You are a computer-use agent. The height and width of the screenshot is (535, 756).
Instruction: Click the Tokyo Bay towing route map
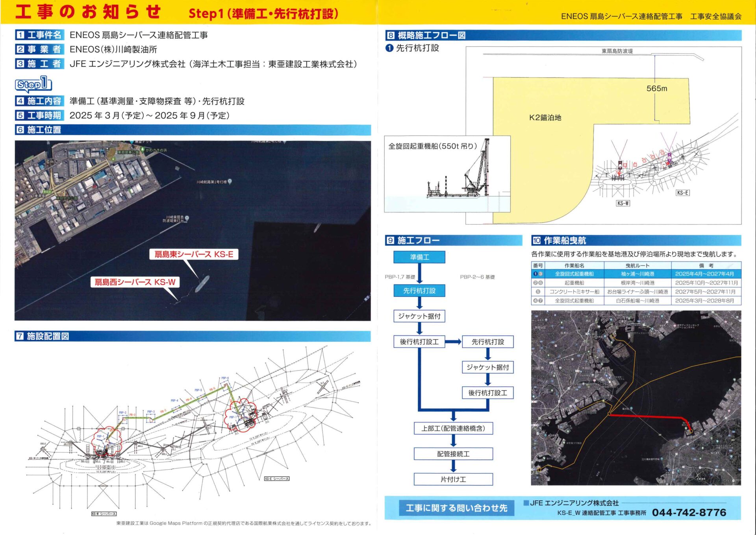point(636,398)
